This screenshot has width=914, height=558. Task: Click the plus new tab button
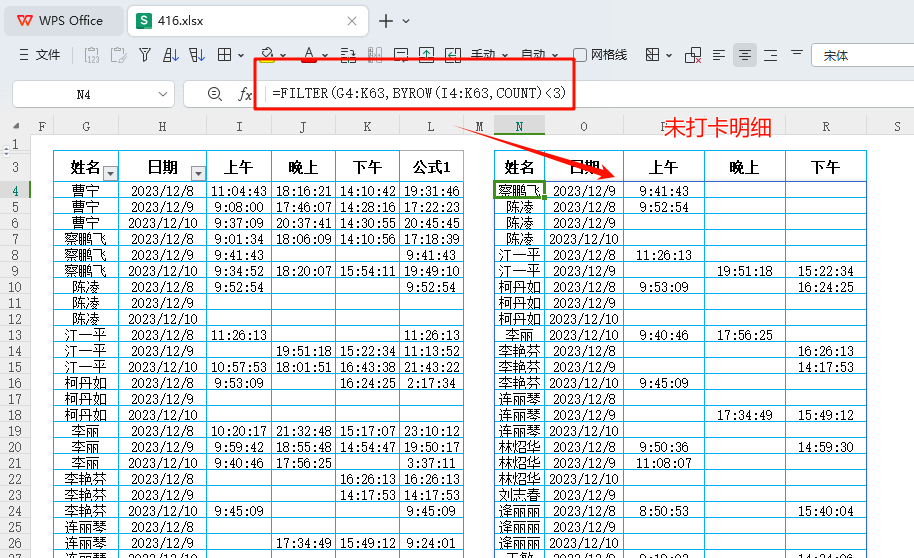click(385, 21)
